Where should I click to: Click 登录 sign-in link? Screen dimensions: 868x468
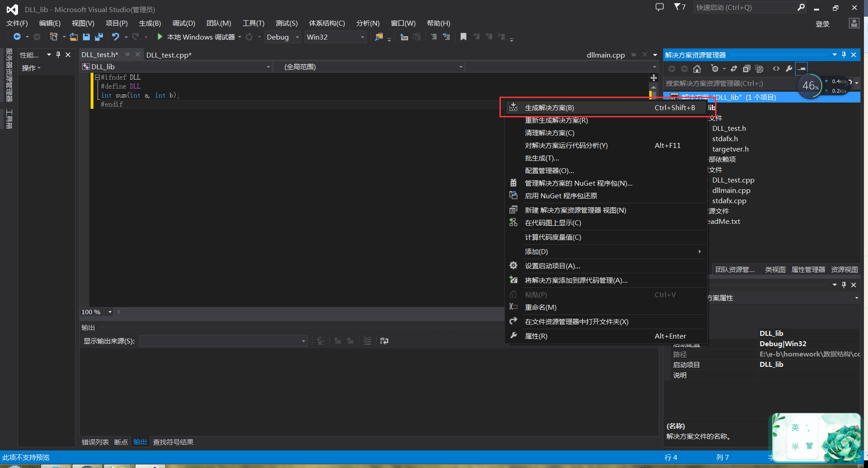point(823,24)
